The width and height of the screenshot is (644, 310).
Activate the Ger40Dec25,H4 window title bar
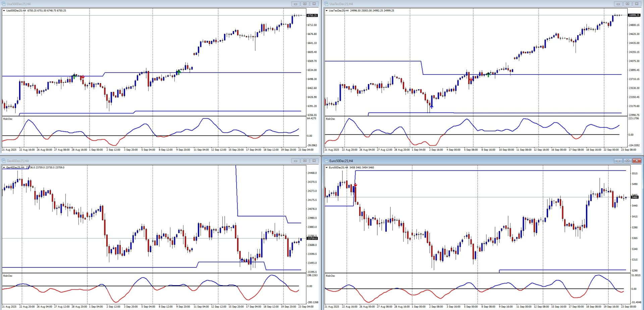click(134, 161)
